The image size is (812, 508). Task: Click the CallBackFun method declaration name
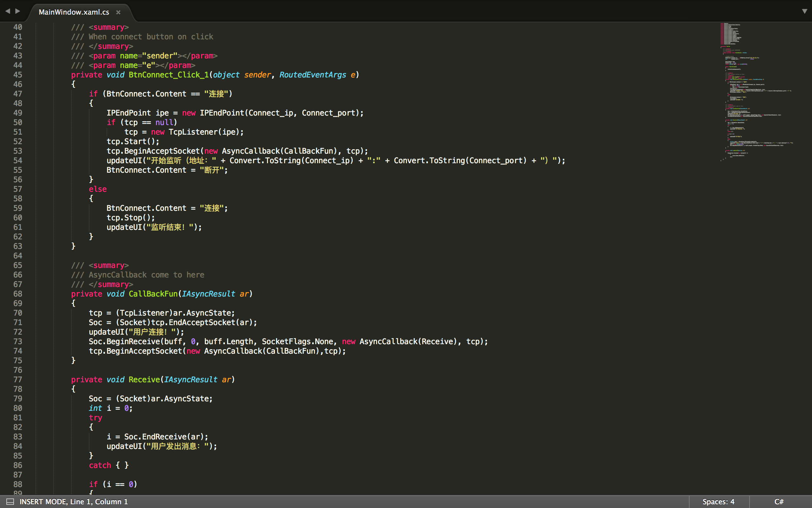click(153, 294)
